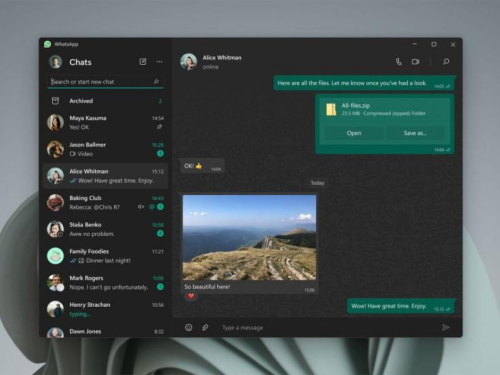Start a video call with Alice Whitman
Screen dimensions: 500x375
tap(415, 62)
